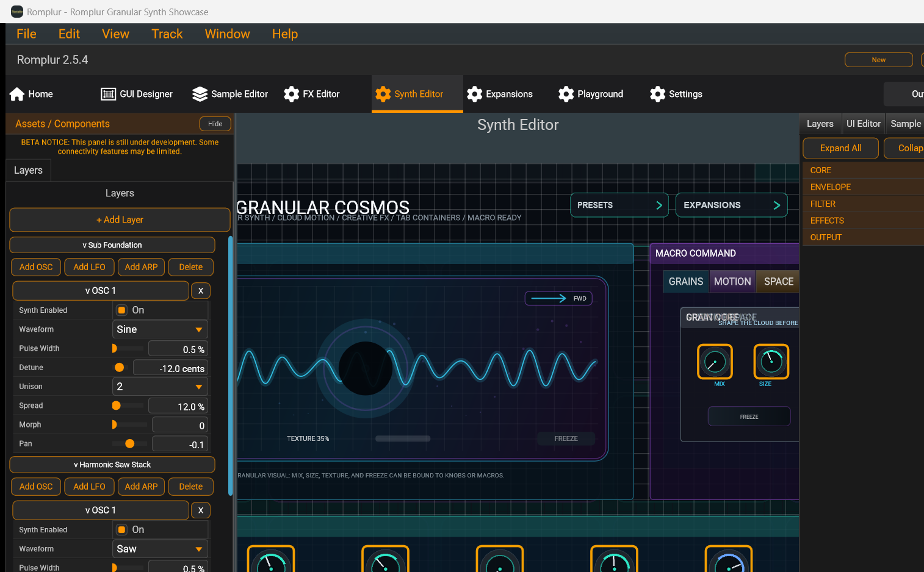Remove OSC 1 under Sub Foundation with X
The width and height of the screenshot is (924, 572).
pos(201,291)
